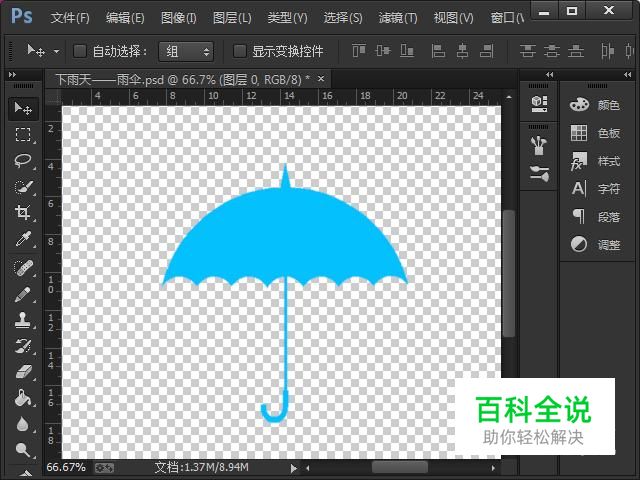Image resolution: width=640 pixels, height=480 pixels.
Task: Collapse the right panel dock arrows
Action: coord(627,75)
